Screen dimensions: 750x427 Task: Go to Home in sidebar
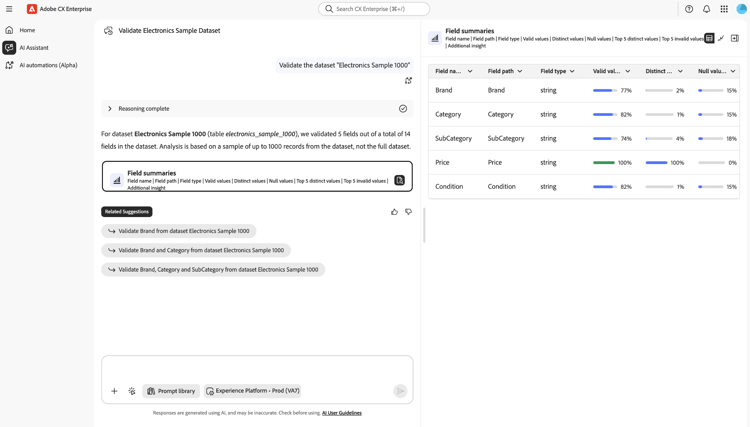pyautogui.click(x=27, y=30)
